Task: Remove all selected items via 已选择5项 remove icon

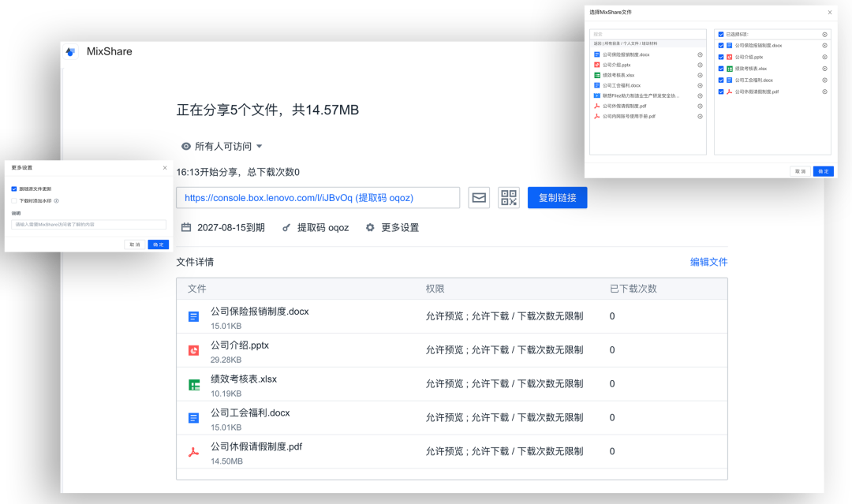Action: tap(825, 35)
